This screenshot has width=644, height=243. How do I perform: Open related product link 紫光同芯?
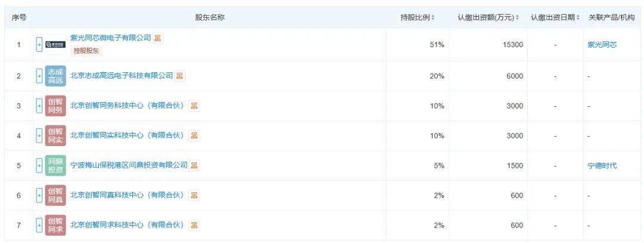click(602, 45)
